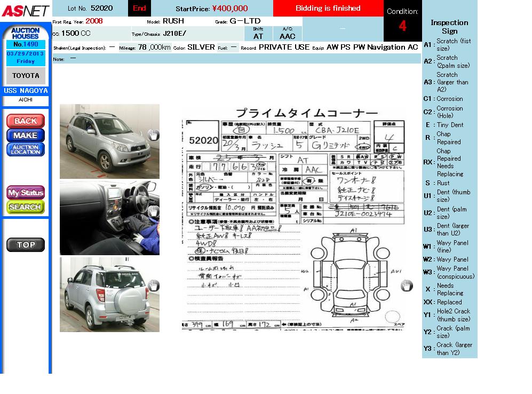Click the USS NAGOYA auction label
The height and width of the screenshot is (394, 532).
[x=26, y=91]
